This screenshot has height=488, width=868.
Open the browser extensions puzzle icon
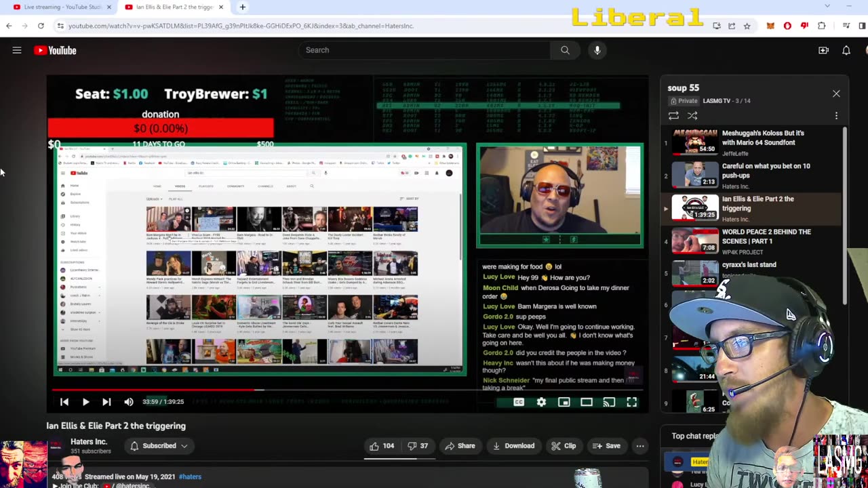(x=821, y=26)
